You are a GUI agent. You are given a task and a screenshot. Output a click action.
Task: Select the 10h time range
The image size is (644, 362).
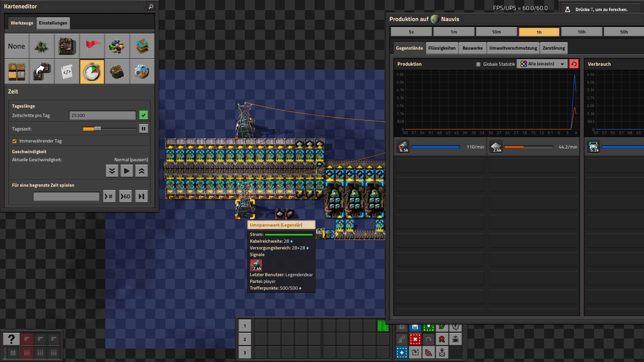582,32
